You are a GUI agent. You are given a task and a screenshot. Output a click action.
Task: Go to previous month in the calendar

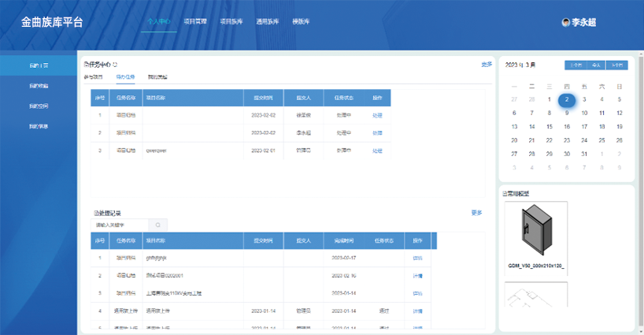575,65
